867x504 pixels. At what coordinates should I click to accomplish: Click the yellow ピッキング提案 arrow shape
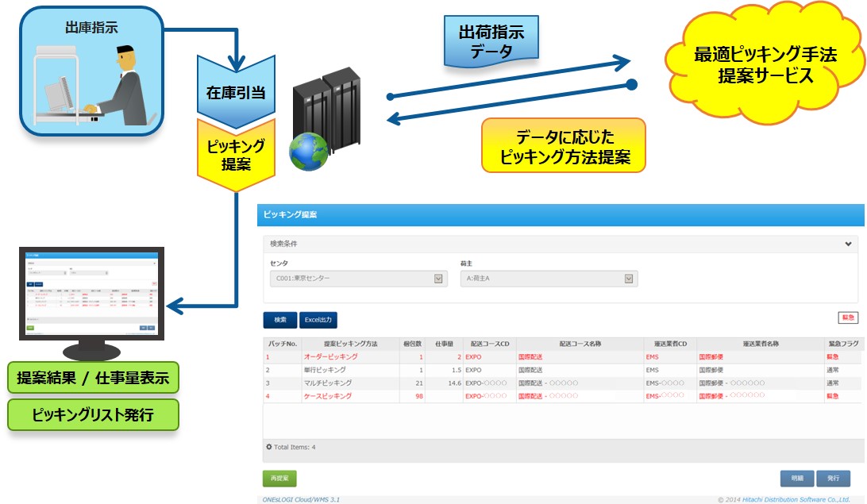tap(235, 155)
